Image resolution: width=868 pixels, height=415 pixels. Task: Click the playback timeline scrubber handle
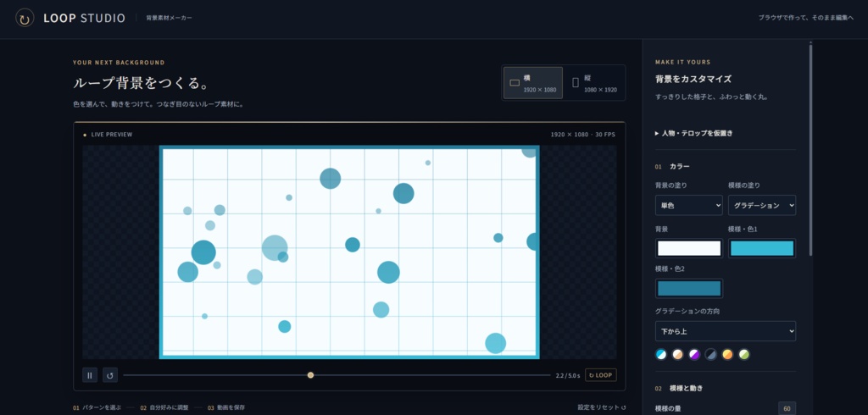pyautogui.click(x=310, y=375)
